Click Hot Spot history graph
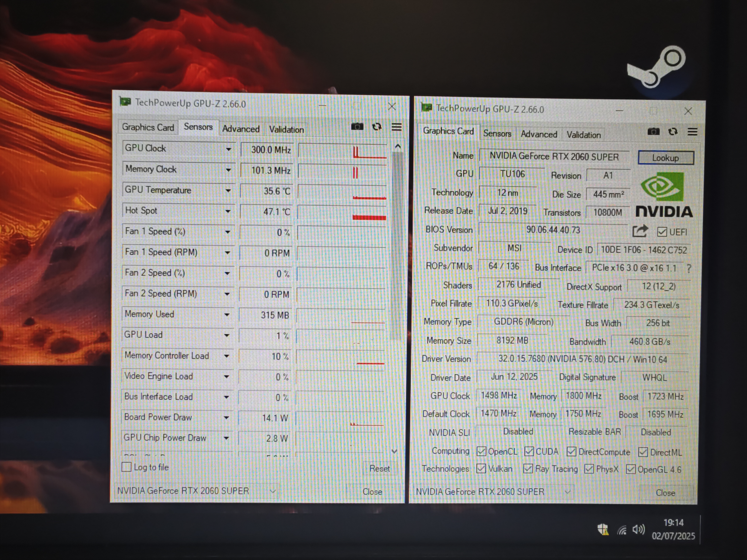Screen dimensions: 747x560 coord(341,212)
